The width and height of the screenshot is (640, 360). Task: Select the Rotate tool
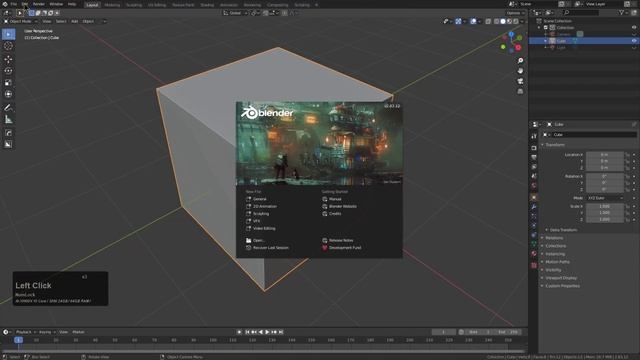coord(8,71)
